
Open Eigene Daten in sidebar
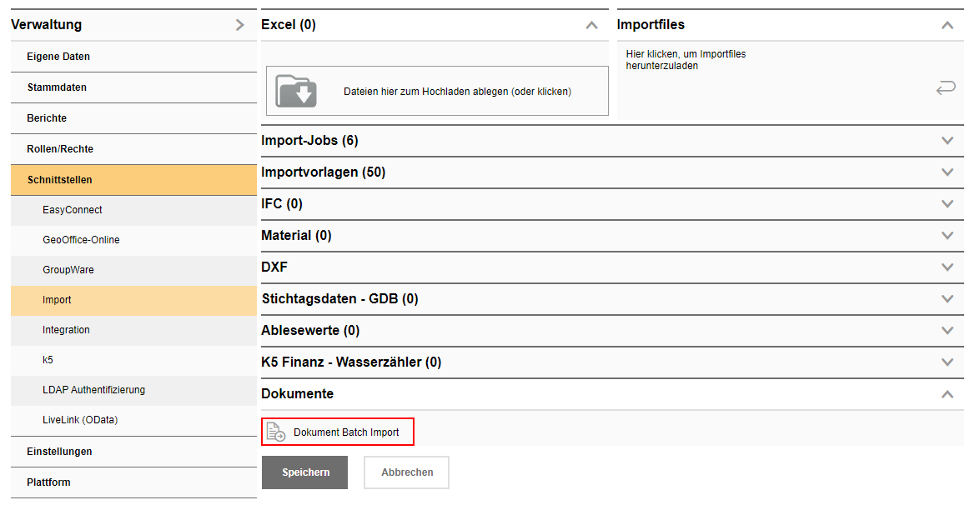(58, 57)
